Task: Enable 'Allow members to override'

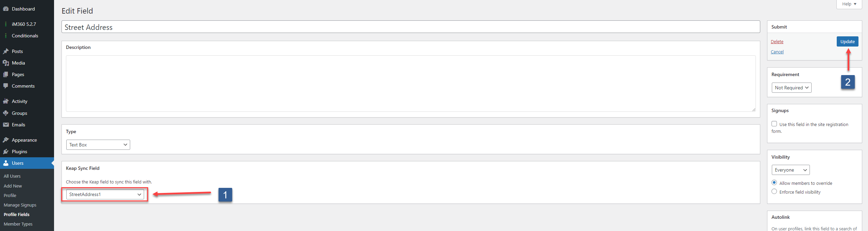Action: point(774,182)
